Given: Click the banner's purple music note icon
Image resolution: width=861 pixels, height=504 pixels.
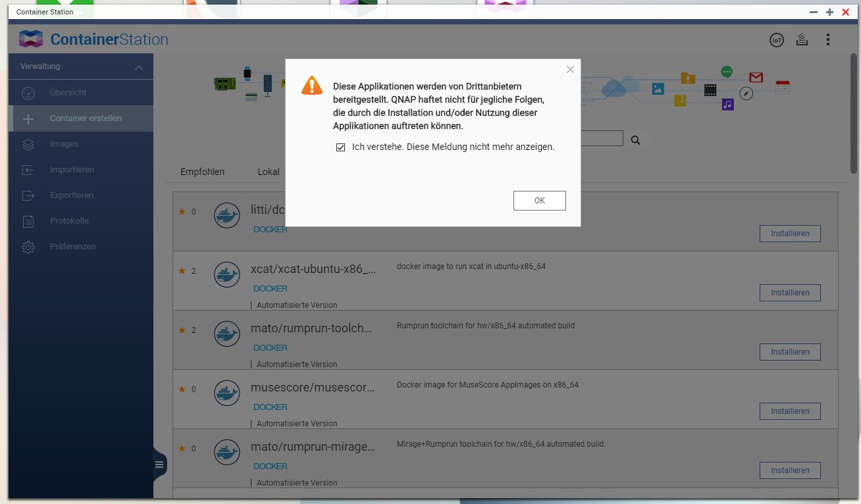Looking at the screenshot, I should pos(727,104).
